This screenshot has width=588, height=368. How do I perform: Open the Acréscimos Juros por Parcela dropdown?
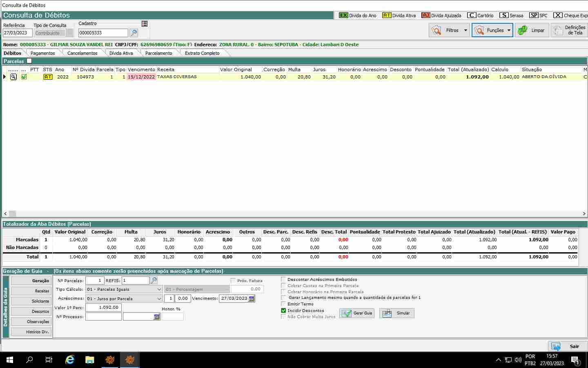[x=159, y=298]
